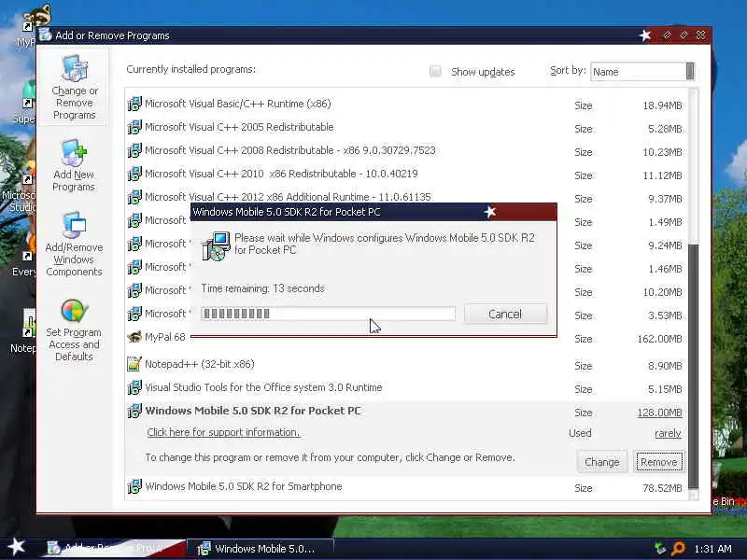Select Windows Mobile 5.0 SDK R2 for Smartphone
747x560 pixels.
pos(406,487)
